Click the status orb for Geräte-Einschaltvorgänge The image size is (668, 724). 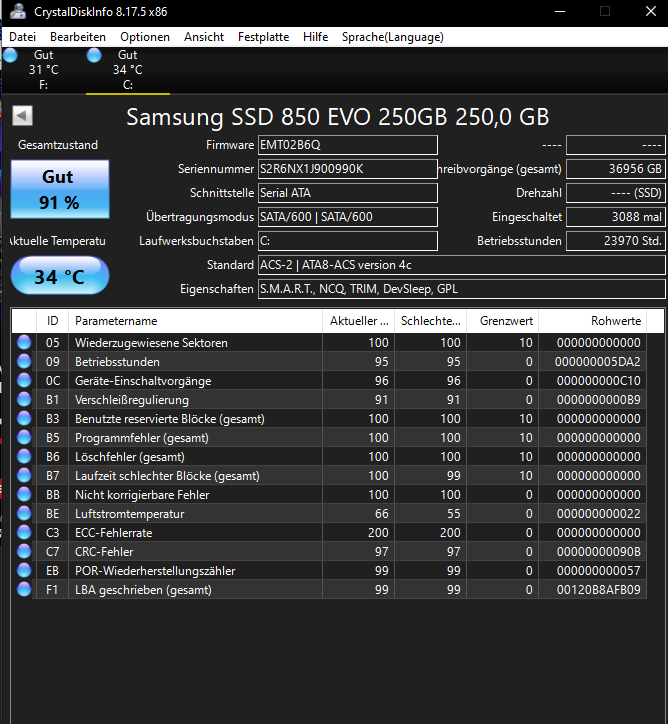[24, 380]
